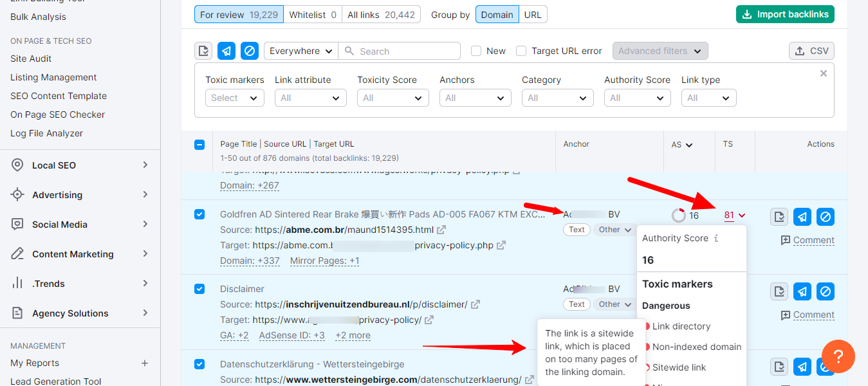
Task: Open inschrijvenuitzendbureau.nl source external link icon
Action: click(475, 304)
